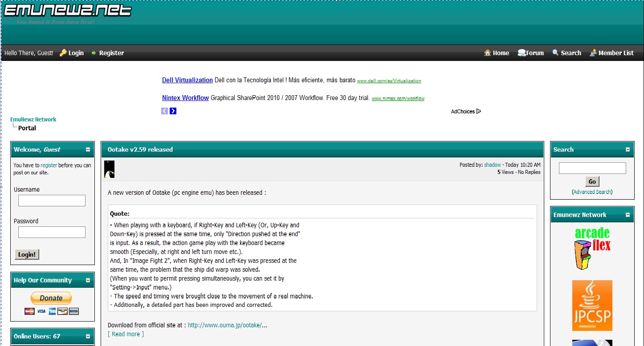Collapse the Welcome, Guest panel
The width and height of the screenshot is (644, 346).
point(88,150)
